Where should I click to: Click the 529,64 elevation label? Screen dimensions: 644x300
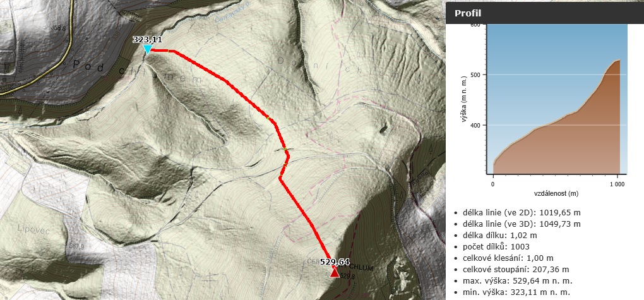[335, 261]
